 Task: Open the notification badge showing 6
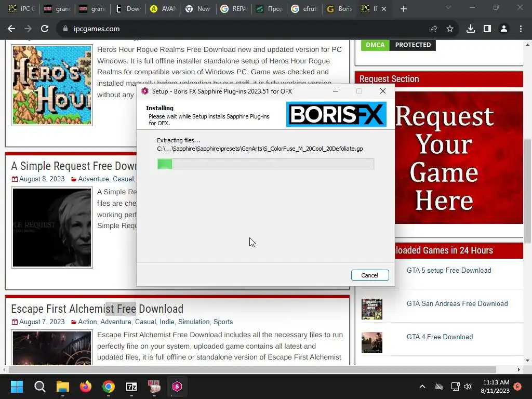point(518,387)
